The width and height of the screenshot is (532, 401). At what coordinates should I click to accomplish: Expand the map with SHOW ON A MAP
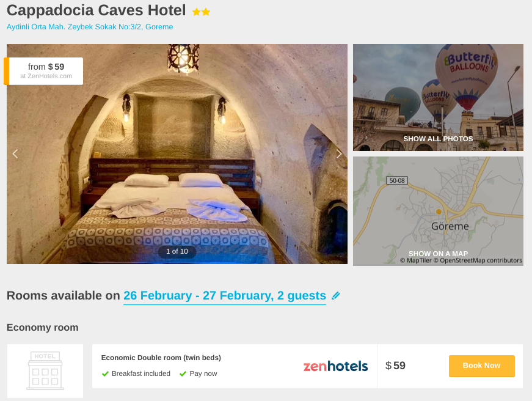(438, 254)
